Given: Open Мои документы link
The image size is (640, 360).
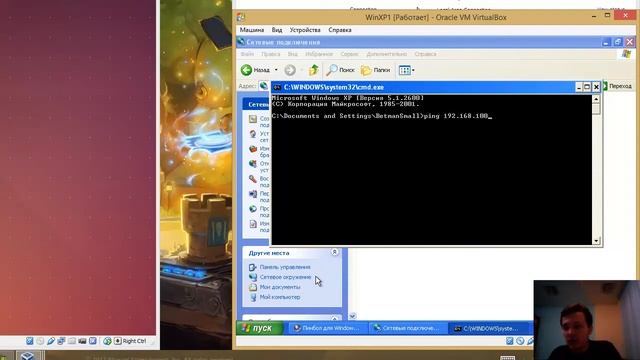Looking at the screenshot, I should [x=280, y=287].
